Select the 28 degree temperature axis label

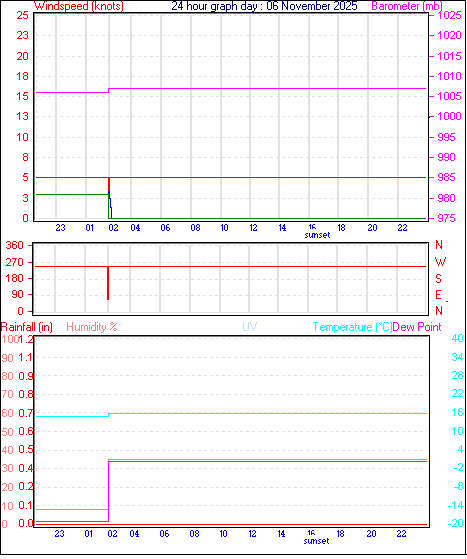(x=457, y=375)
